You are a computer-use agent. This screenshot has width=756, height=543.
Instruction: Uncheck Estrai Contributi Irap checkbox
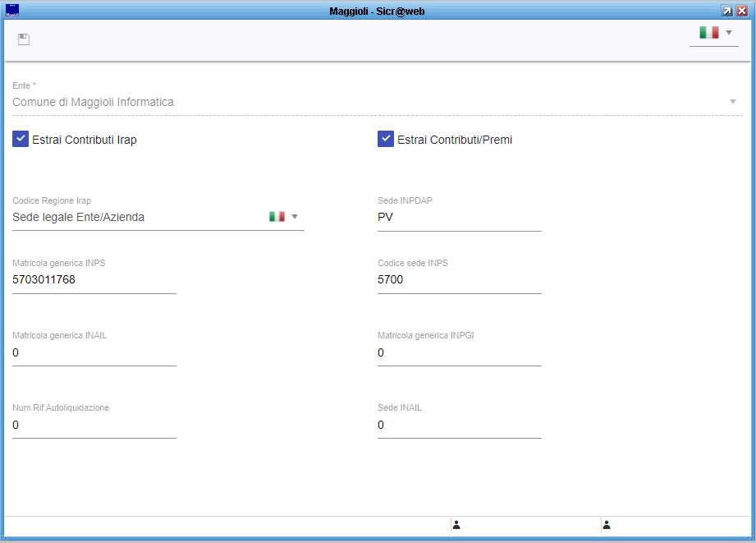[21, 139]
